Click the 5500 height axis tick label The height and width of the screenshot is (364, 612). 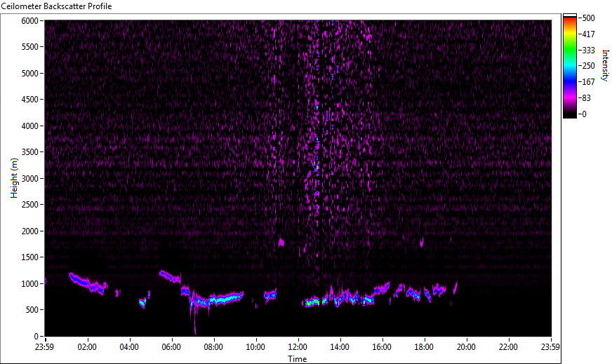(x=29, y=47)
